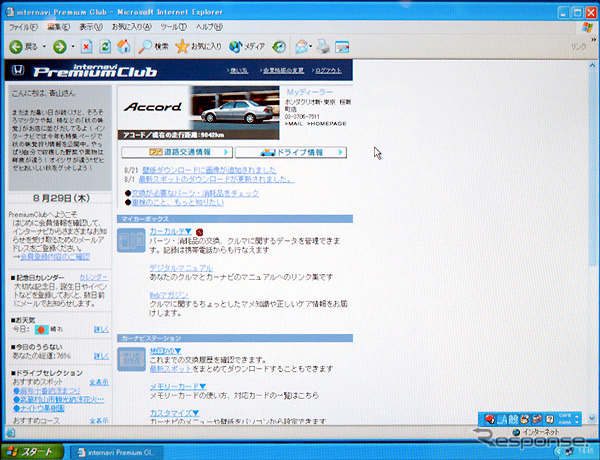
Task: Click the IME 般 conversion mode icon
Action: click(513, 419)
